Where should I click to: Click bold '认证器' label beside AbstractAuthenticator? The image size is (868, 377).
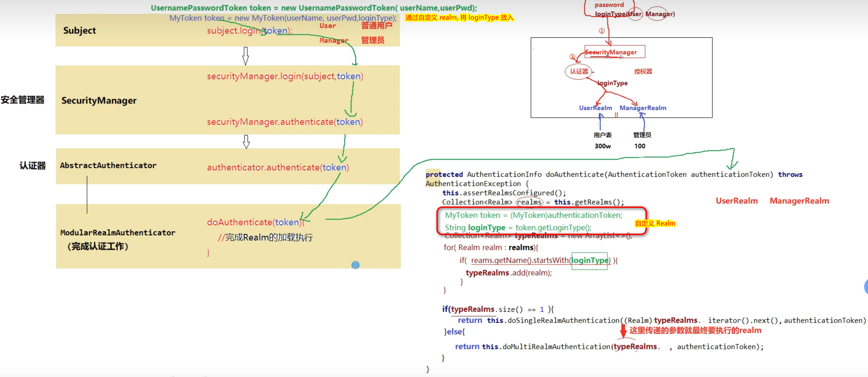click(32, 166)
